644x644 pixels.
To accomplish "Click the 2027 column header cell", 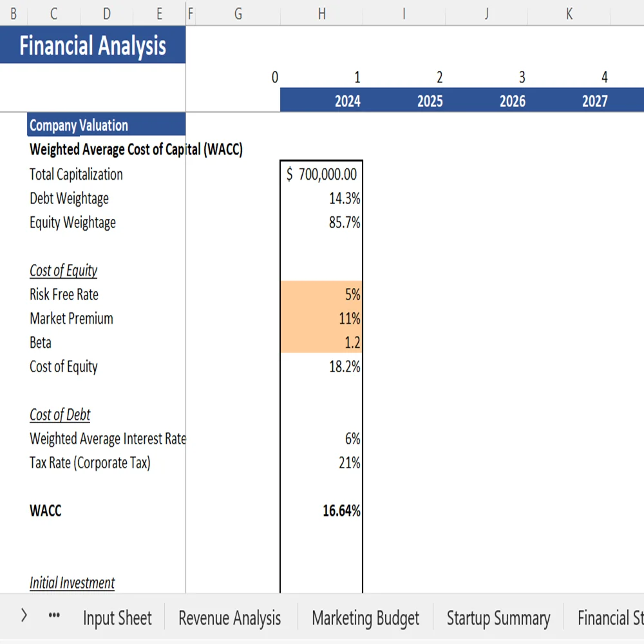I will click(594, 100).
